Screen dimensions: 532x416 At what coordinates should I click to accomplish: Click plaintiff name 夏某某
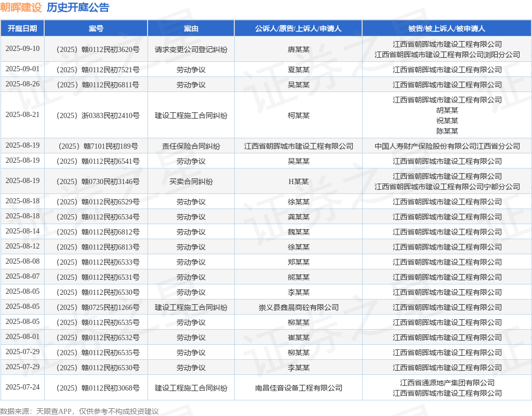coord(299,70)
